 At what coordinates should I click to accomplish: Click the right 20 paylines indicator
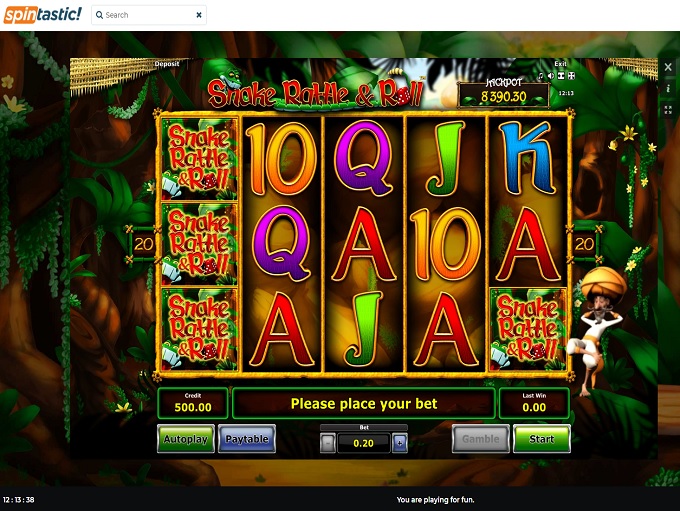(584, 244)
